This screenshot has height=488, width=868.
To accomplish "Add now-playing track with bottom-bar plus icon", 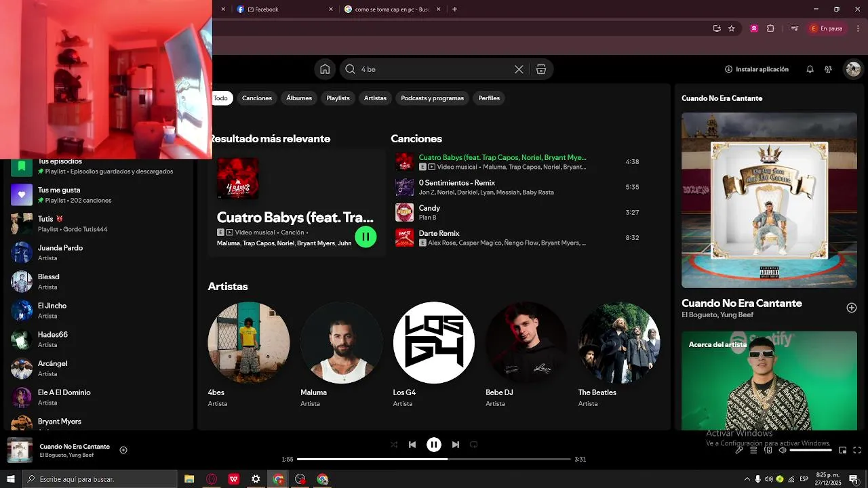I will click(123, 450).
